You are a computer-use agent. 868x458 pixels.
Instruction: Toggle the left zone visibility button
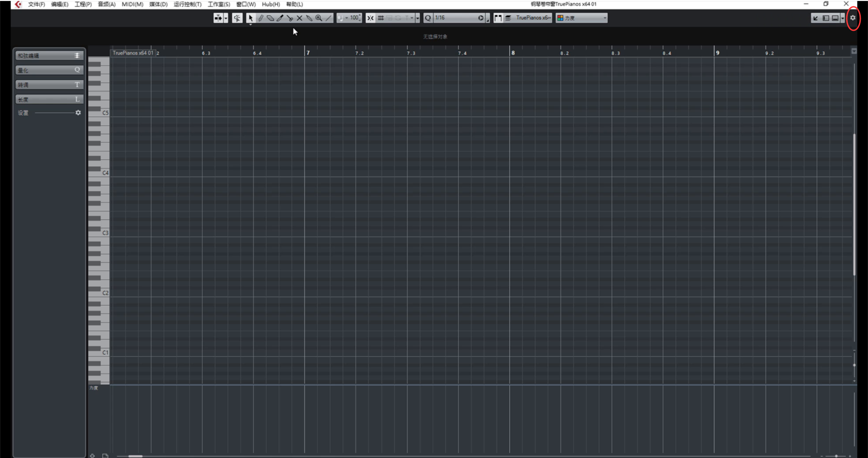826,18
